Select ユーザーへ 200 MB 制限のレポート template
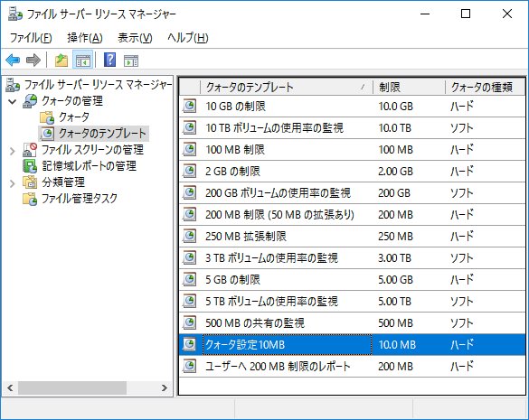The width and height of the screenshot is (529, 420). click(278, 366)
